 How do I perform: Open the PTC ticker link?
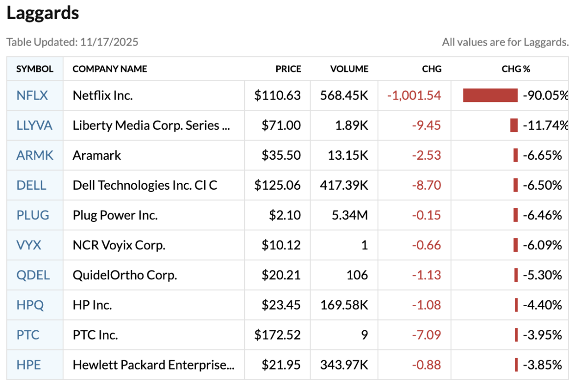point(28,335)
